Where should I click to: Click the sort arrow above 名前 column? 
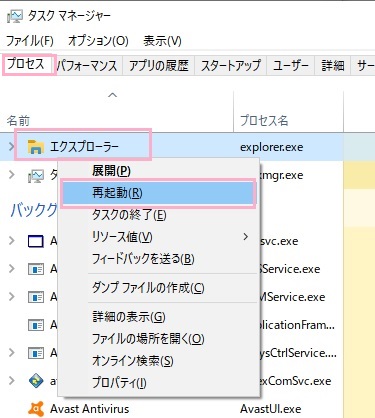(x=113, y=95)
